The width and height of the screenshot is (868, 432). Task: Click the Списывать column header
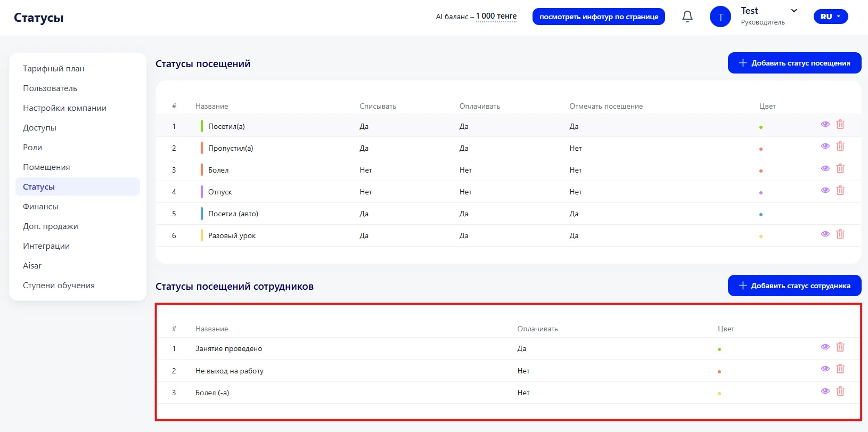click(x=378, y=106)
